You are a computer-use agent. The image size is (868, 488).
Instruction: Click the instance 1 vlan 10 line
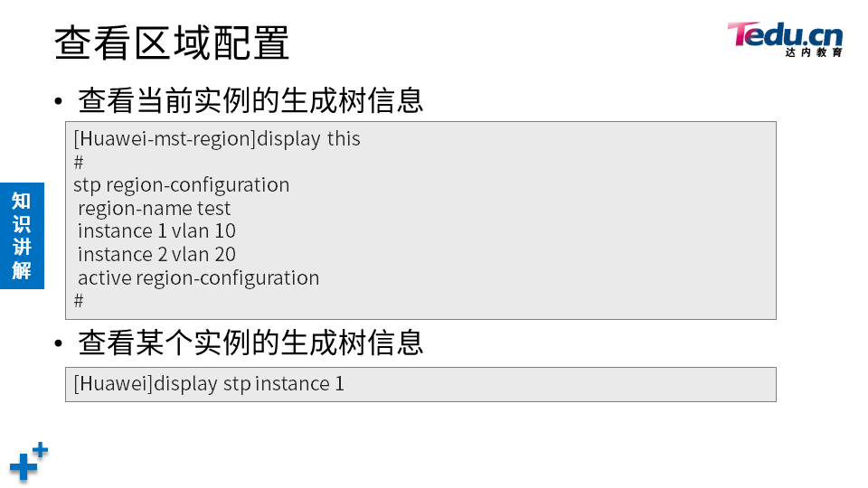pyautogui.click(x=156, y=230)
